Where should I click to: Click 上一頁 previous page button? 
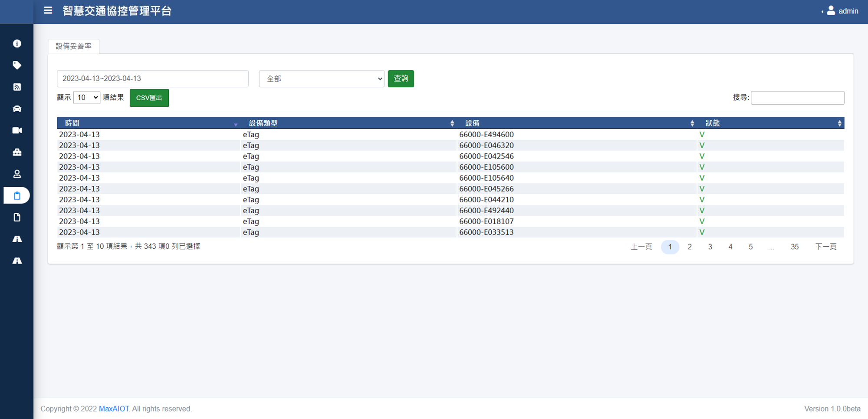[641, 247]
